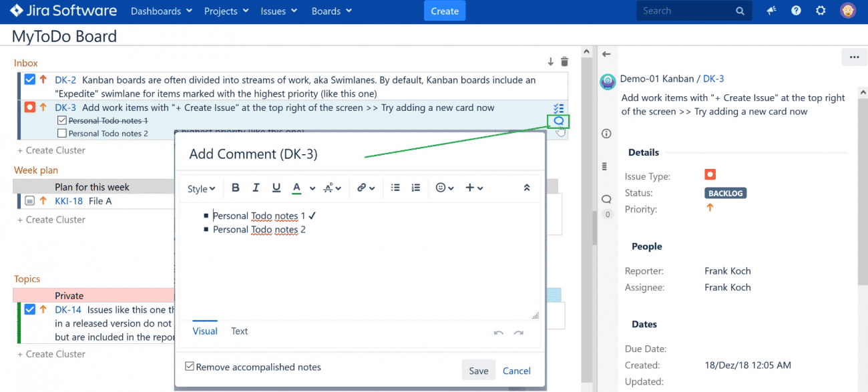Viewport: 868px width, 392px height.
Task: Click the text color A swatch button
Action: (x=296, y=188)
